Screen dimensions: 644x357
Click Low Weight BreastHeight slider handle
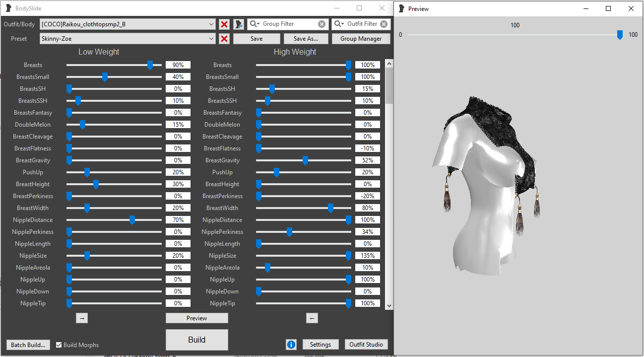pos(96,184)
